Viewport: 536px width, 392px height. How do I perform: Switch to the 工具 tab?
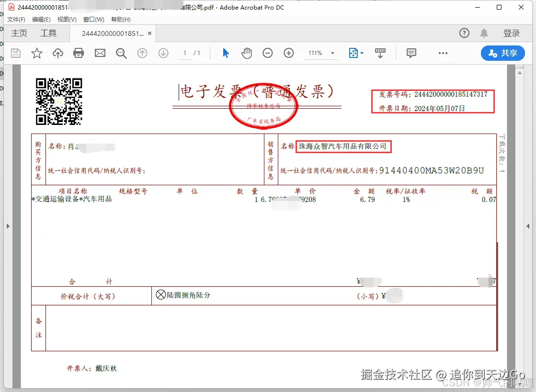pyautogui.click(x=48, y=33)
